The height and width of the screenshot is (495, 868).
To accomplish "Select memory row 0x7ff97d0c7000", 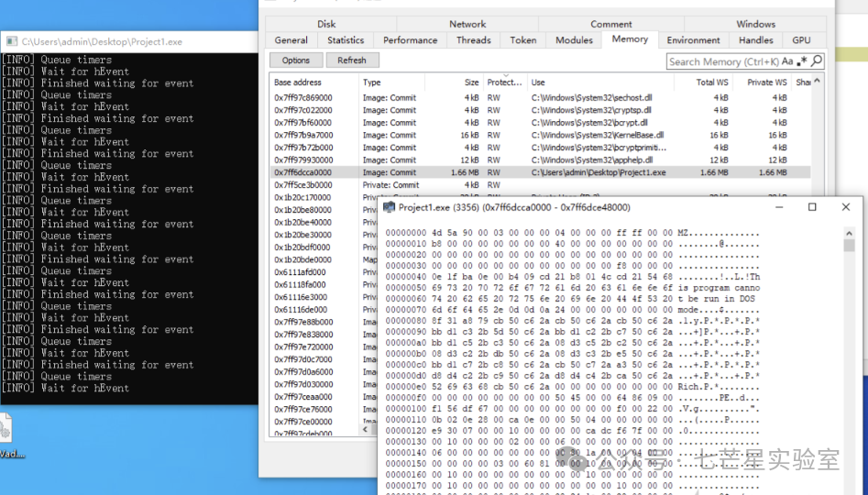I will point(324,359).
